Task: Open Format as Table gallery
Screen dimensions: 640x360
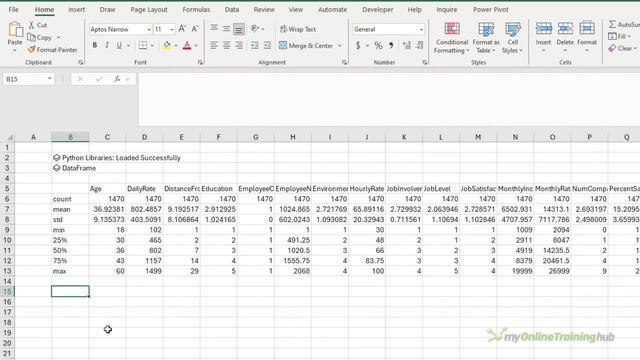Action: click(x=486, y=38)
